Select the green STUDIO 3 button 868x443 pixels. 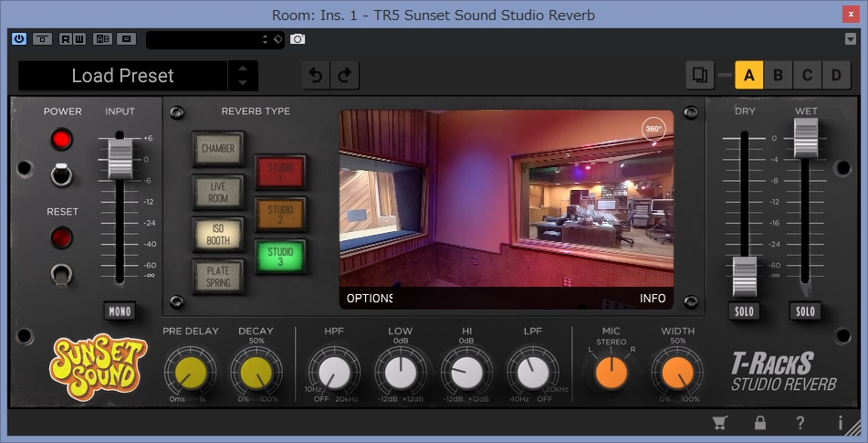(x=280, y=257)
